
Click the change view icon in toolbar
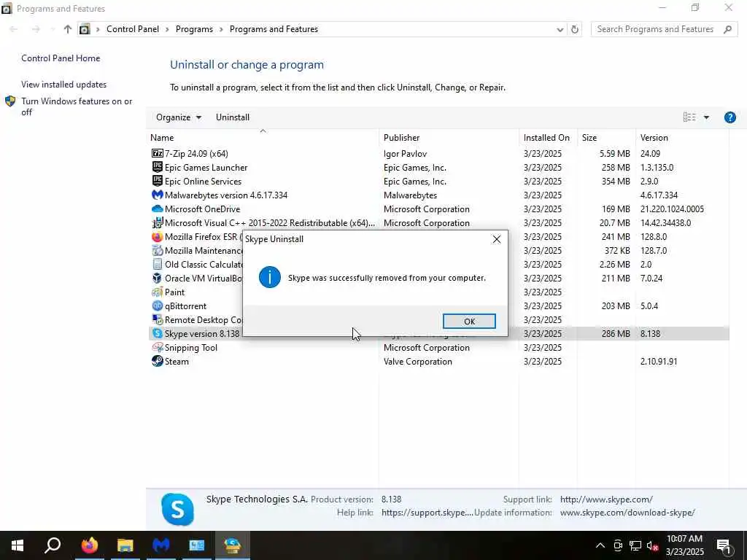pos(689,117)
